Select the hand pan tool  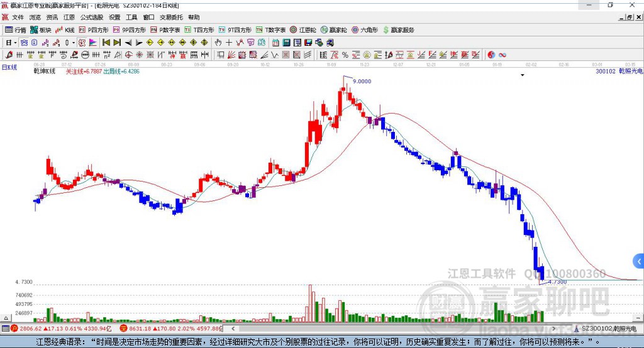218,43
